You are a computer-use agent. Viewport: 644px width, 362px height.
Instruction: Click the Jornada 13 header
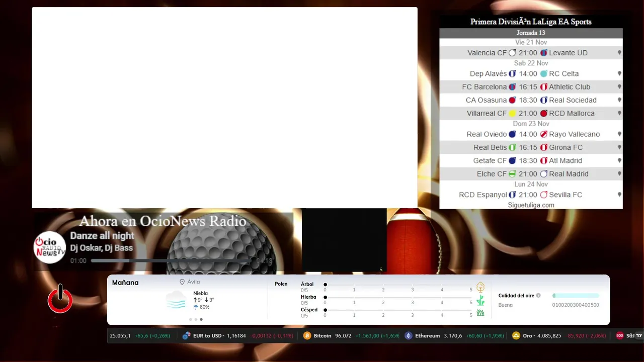coord(531,33)
